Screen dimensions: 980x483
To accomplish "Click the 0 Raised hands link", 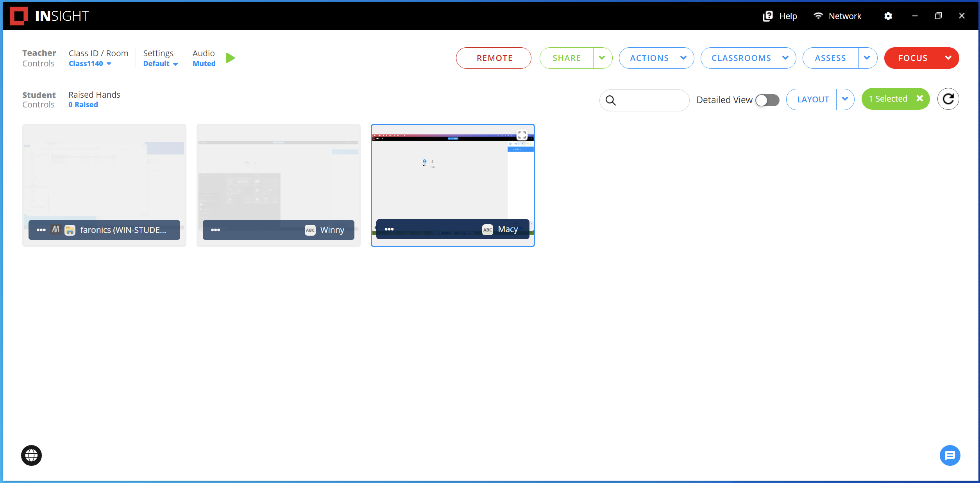I will point(83,105).
